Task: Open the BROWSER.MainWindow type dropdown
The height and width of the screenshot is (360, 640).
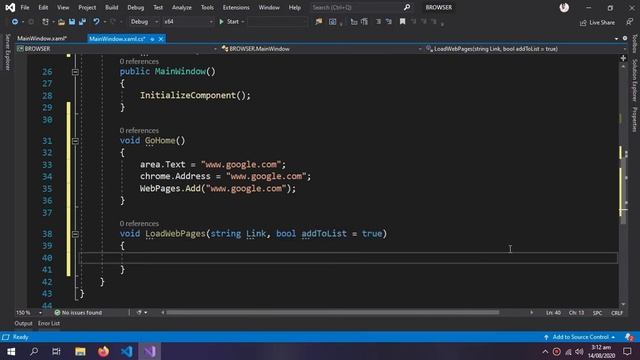Action: tap(321, 49)
